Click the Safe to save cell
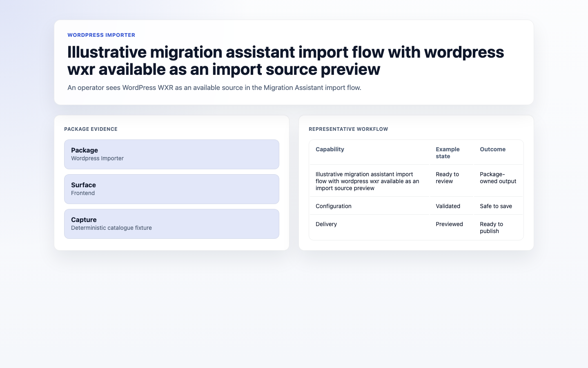 click(498, 206)
